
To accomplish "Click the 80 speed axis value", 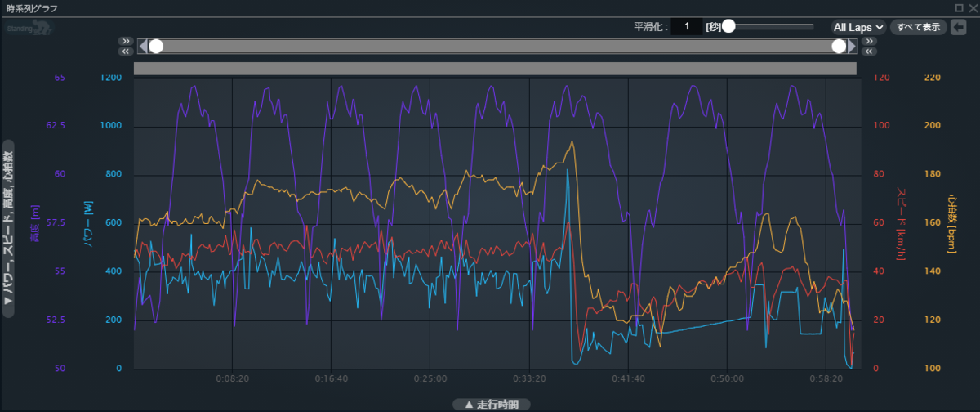I will pos(880,174).
